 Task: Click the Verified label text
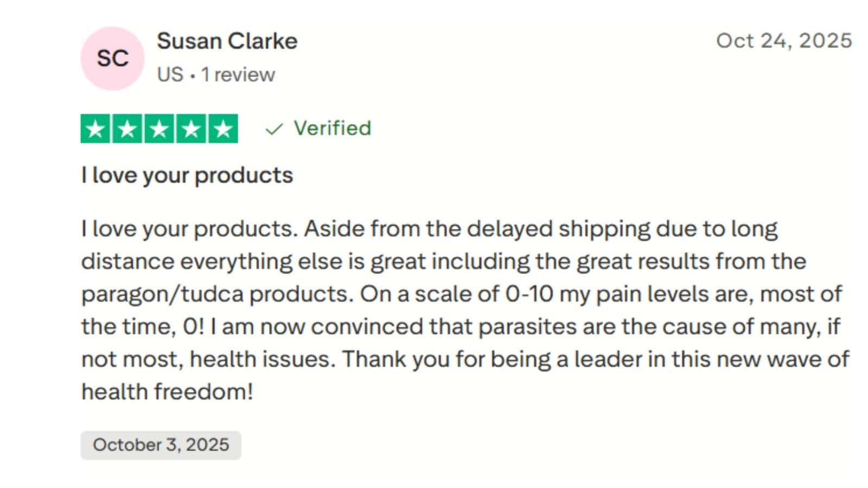pos(332,129)
